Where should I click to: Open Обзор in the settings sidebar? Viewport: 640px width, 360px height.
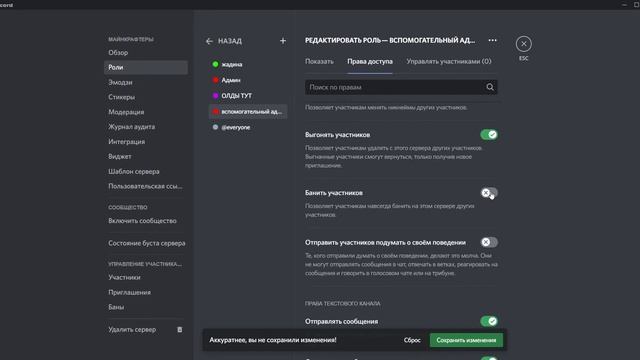click(x=146, y=53)
